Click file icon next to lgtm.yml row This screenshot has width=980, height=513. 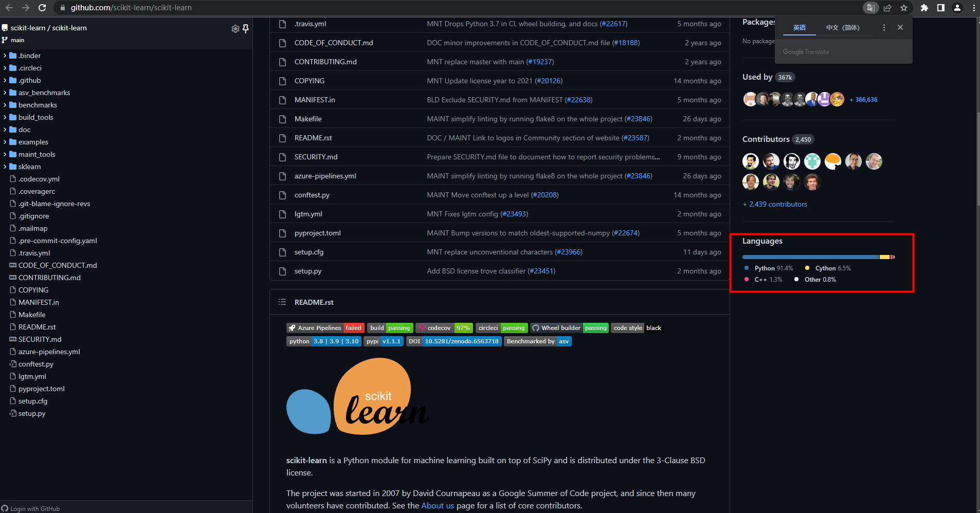282,214
